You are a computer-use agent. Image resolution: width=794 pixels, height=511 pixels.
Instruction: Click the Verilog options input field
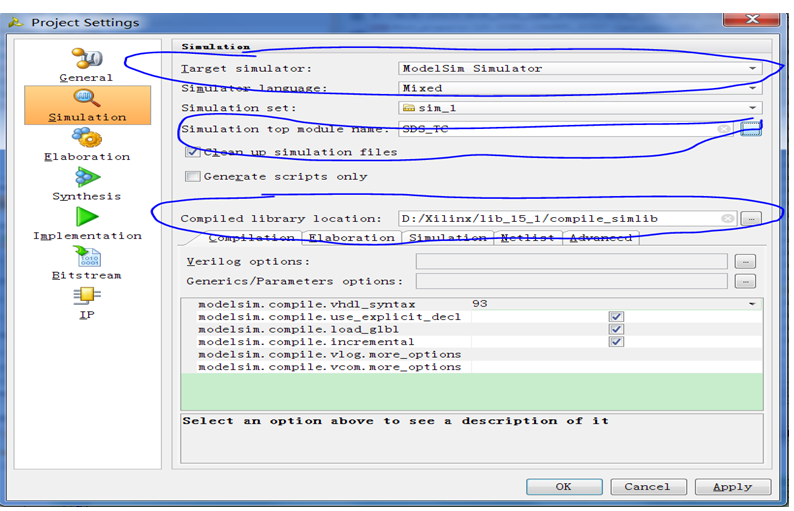tap(572, 261)
